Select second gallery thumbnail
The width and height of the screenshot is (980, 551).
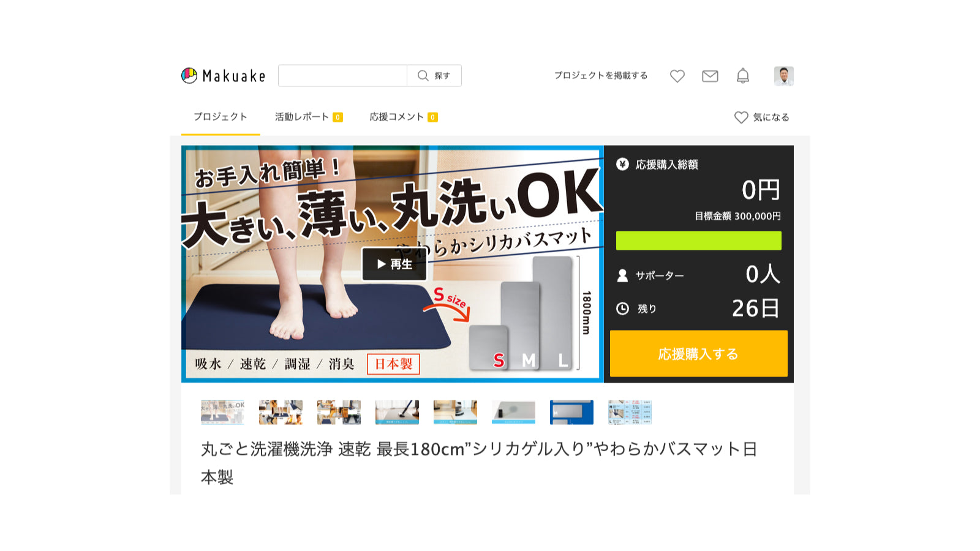281,412
